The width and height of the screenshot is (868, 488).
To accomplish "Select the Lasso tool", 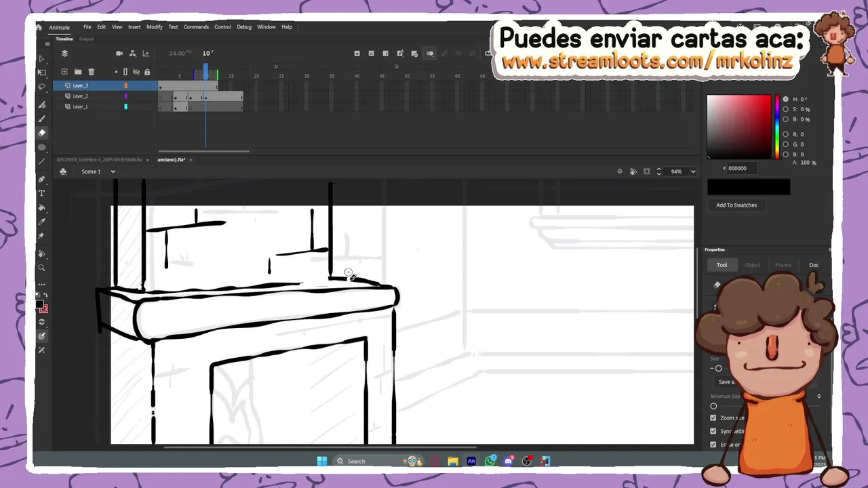I will click(x=41, y=87).
